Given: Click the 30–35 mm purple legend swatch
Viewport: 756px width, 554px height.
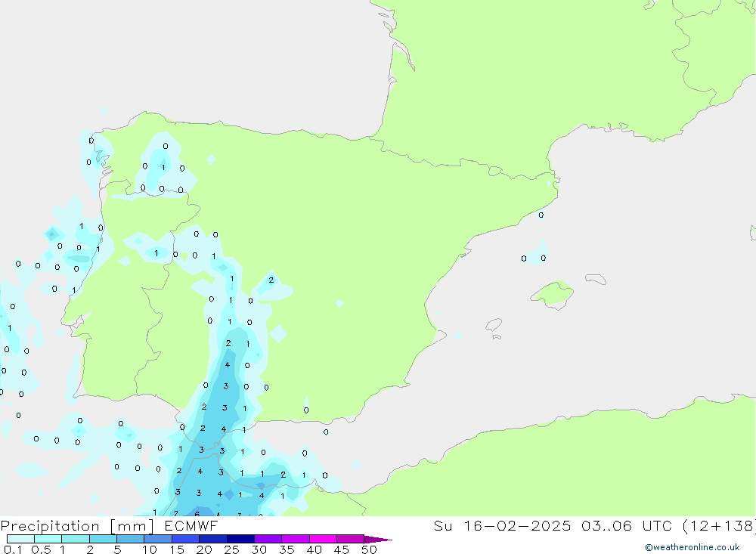Looking at the screenshot, I should 268,539.
